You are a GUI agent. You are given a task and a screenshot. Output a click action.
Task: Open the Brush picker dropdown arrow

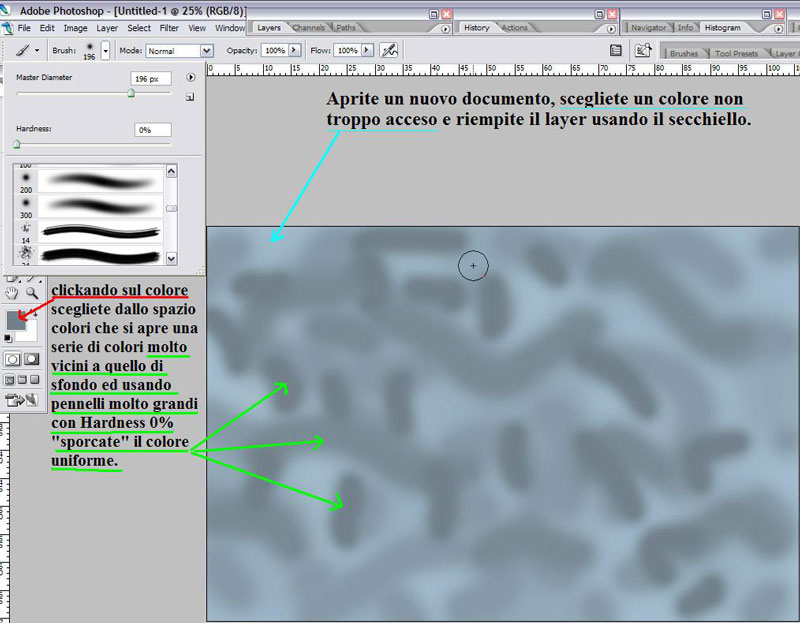coord(105,51)
